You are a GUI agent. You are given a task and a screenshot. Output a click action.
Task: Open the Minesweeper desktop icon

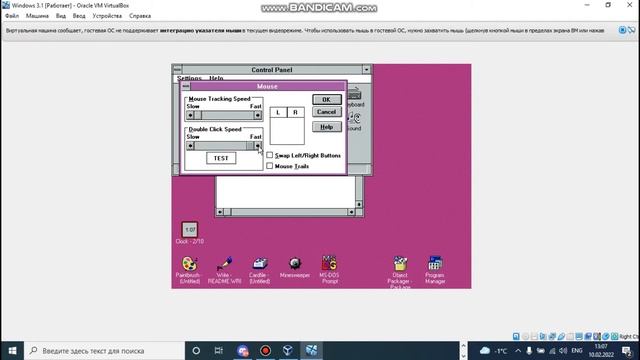coord(295,264)
